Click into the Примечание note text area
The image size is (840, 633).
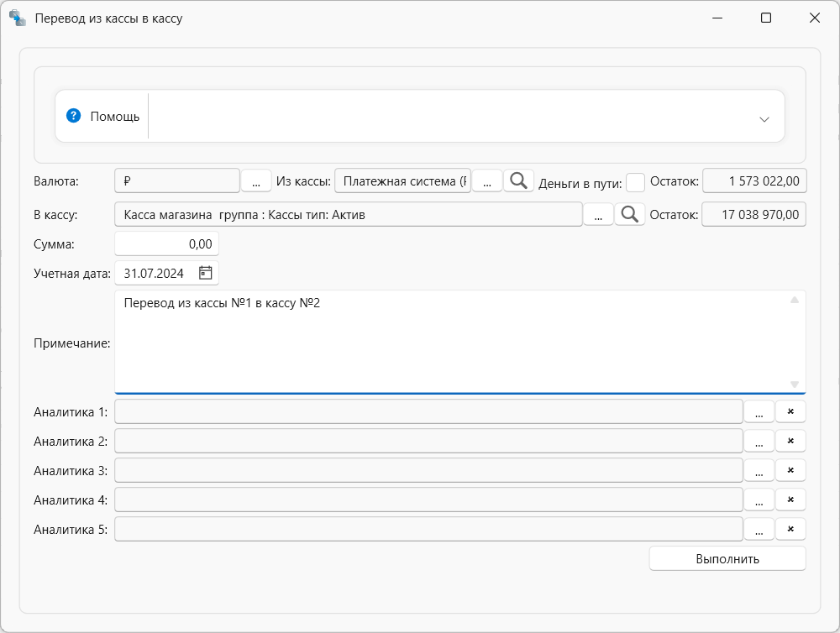pos(460,343)
